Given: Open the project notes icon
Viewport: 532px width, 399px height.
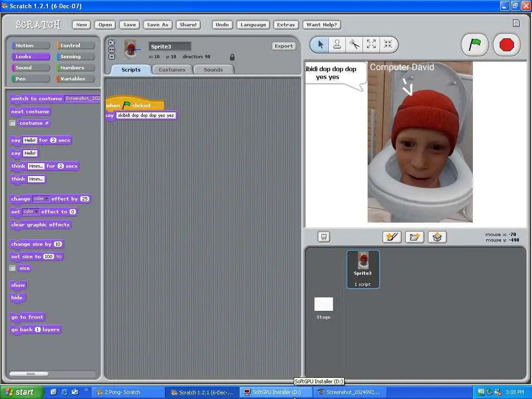Looking at the screenshot, I should pos(516,23).
